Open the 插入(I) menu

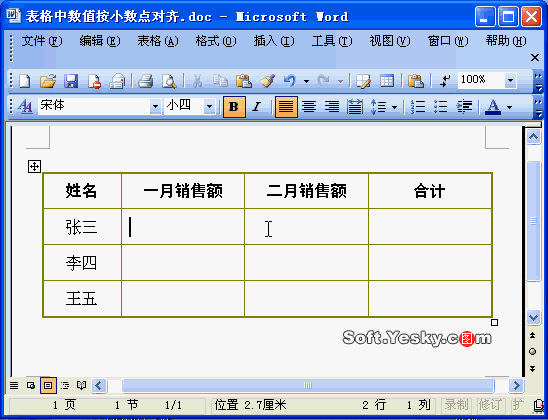pos(274,42)
